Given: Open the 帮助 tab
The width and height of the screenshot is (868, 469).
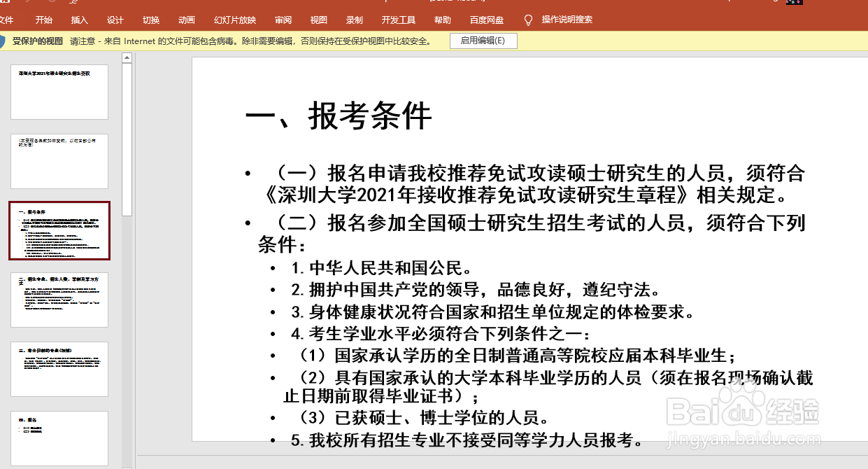Looking at the screenshot, I should point(443,20).
